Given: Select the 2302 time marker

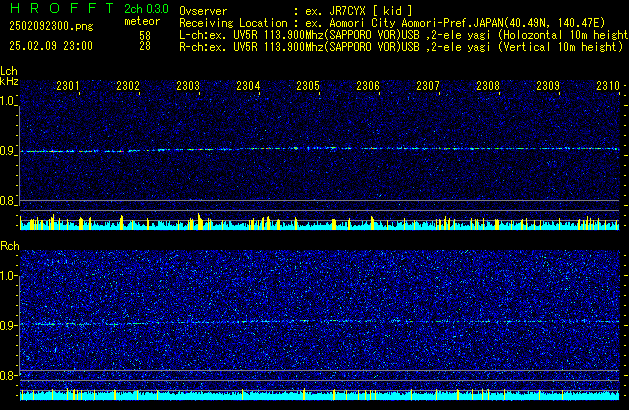Looking at the screenshot, I should [128, 86].
